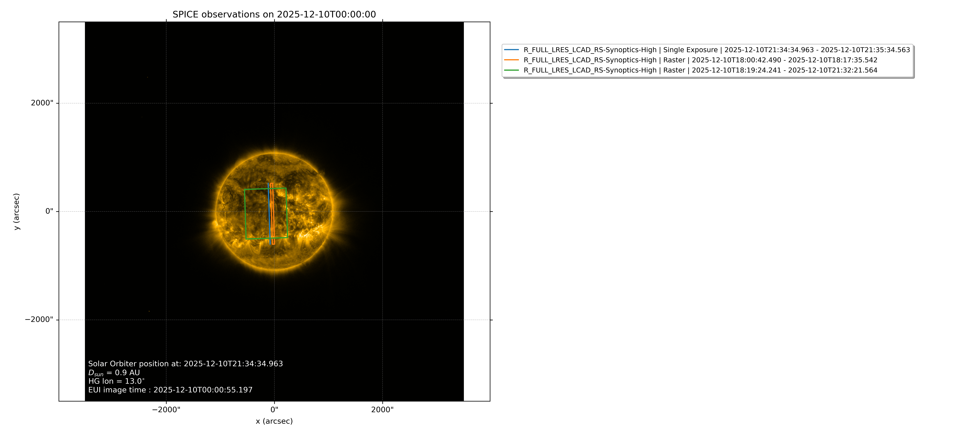The image size is (980, 436).
Task: Click the plot title SPICE observations
Action: click(274, 15)
